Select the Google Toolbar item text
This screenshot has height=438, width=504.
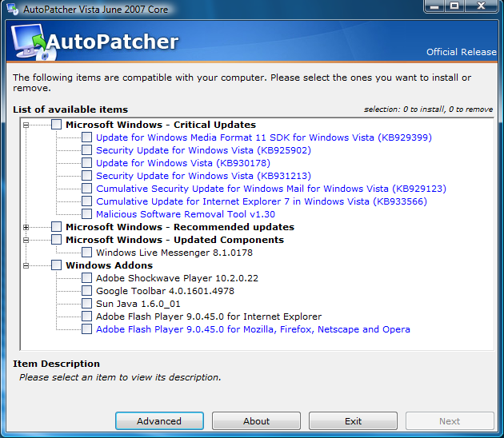166,291
